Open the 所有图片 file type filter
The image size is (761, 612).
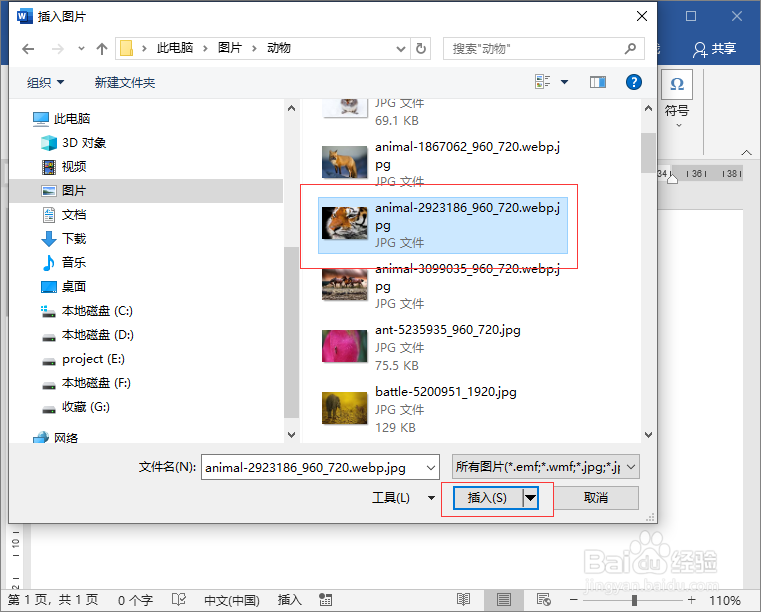point(546,467)
